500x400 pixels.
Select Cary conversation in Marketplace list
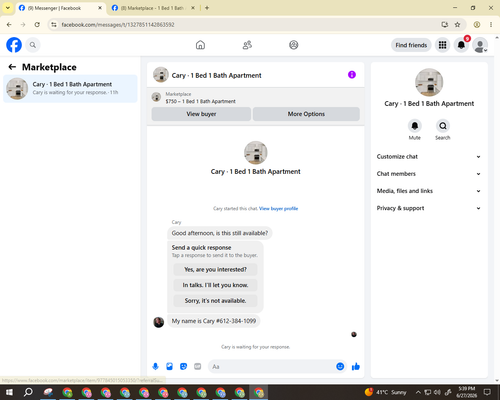point(70,88)
